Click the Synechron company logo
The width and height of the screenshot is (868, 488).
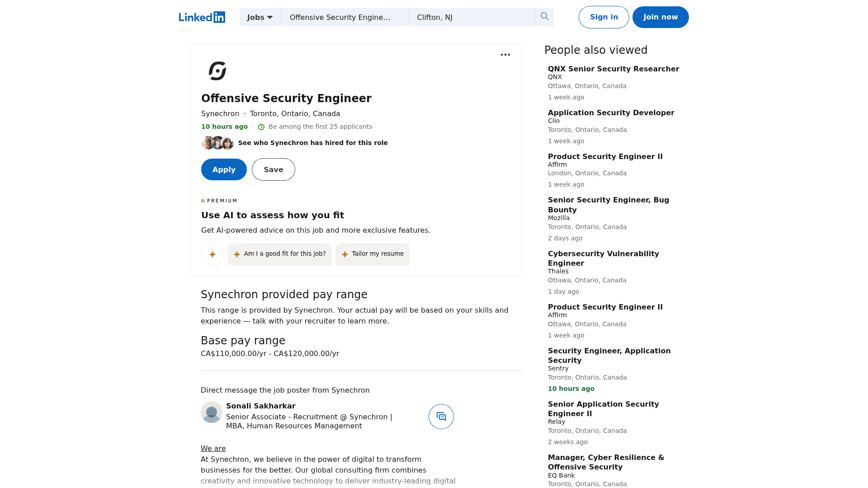pyautogui.click(x=217, y=71)
